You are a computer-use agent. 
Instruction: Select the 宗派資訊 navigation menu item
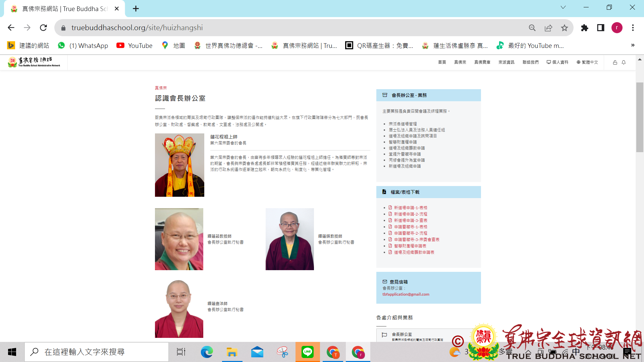[506, 62]
